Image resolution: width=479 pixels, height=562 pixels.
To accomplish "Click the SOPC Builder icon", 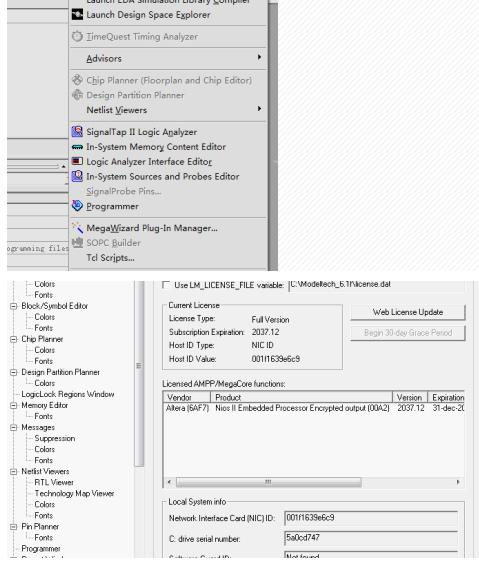I will pos(77,243).
